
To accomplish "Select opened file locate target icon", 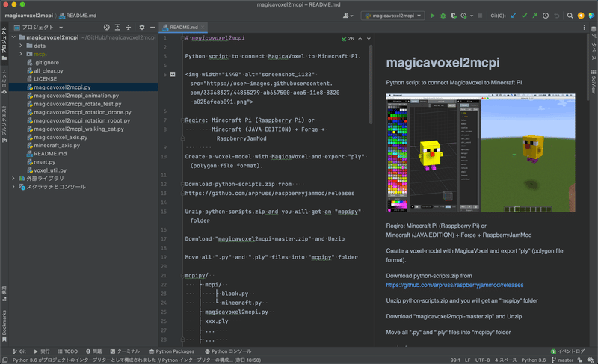I will pos(107,27).
